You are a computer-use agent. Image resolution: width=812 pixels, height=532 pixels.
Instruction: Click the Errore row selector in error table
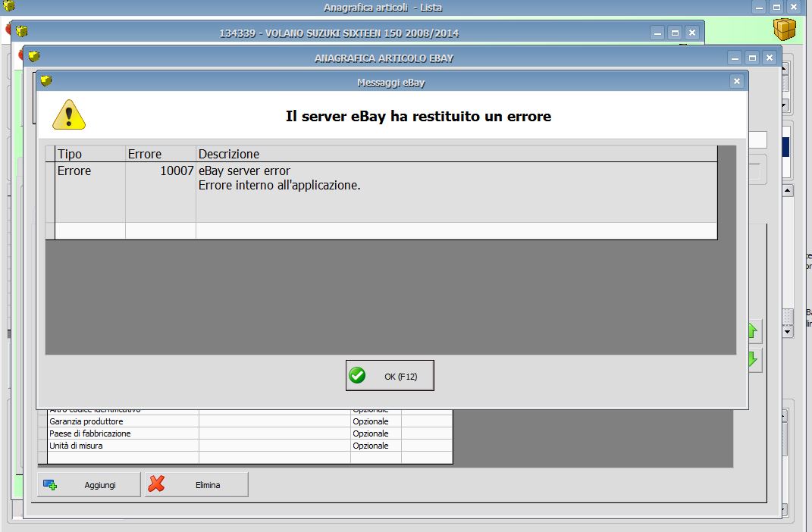click(x=50, y=192)
